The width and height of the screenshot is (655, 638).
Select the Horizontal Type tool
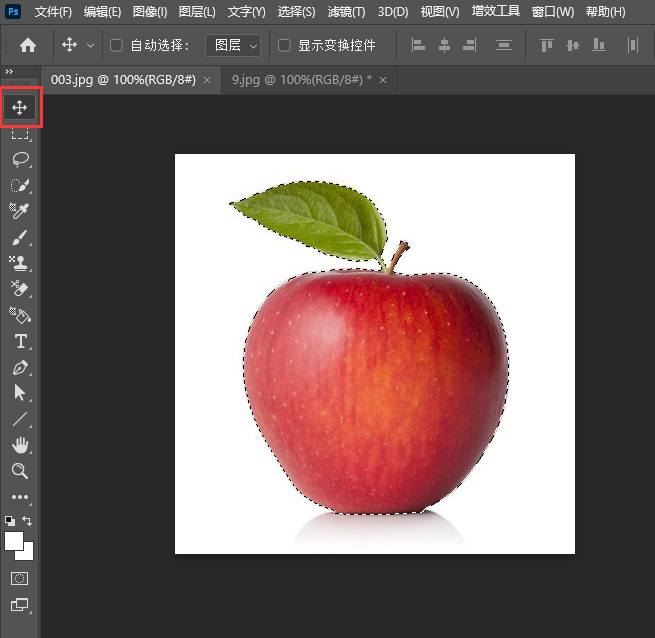pyautogui.click(x=20, y=341)
